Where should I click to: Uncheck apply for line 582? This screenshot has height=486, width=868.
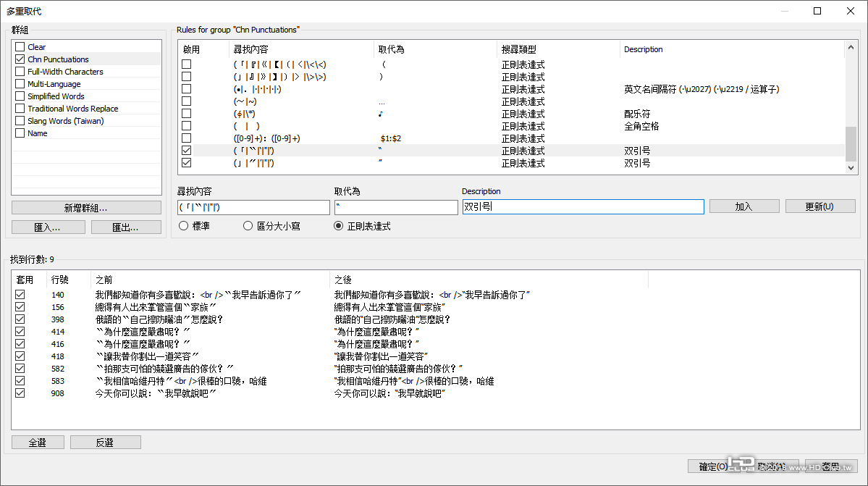tap(20, 368)
